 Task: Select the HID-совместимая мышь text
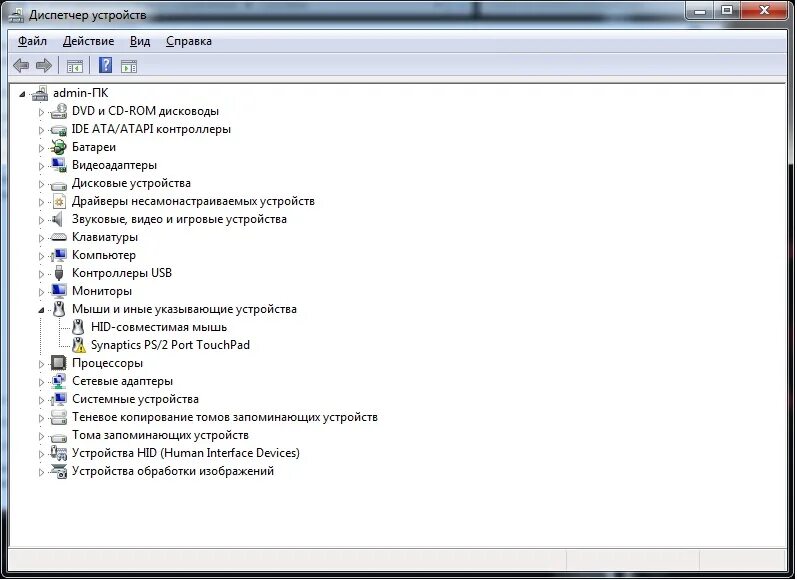click(159, 327)
